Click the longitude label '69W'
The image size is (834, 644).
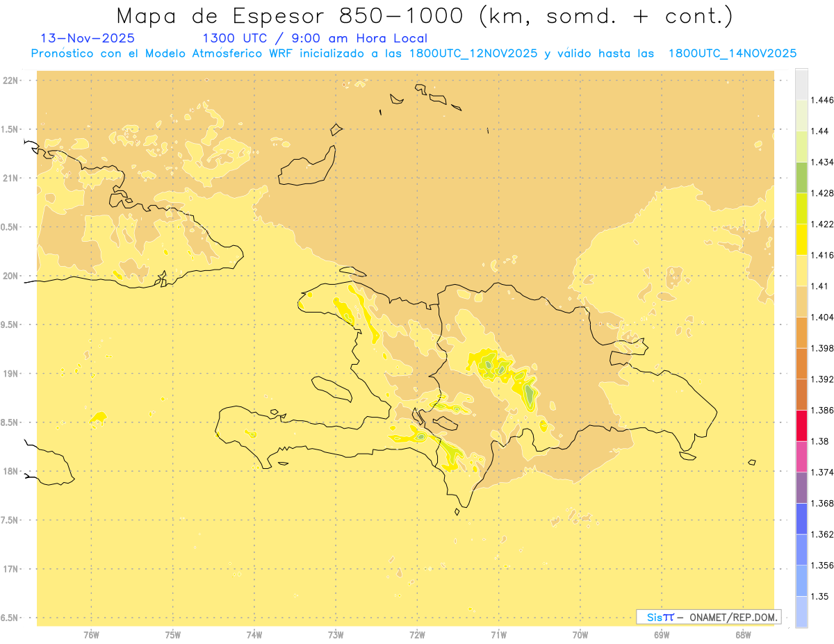point(662,634)
